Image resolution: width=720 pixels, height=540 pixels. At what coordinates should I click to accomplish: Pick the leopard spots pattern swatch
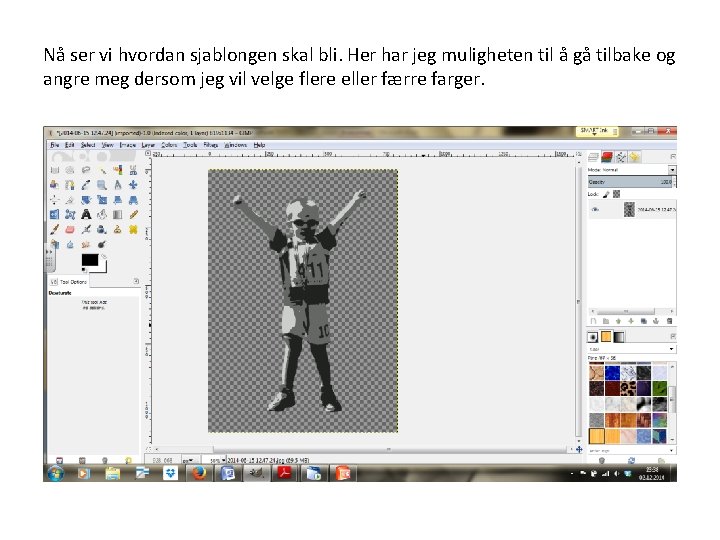628,388
